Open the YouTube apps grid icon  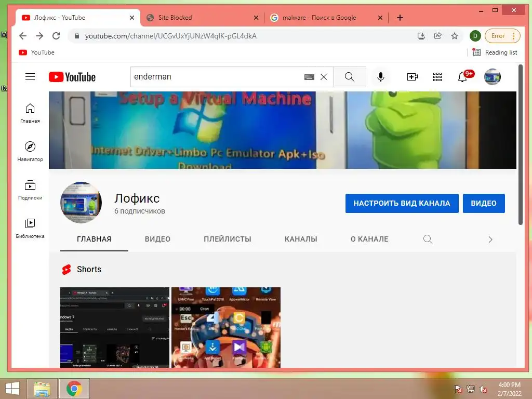[437, 77]
